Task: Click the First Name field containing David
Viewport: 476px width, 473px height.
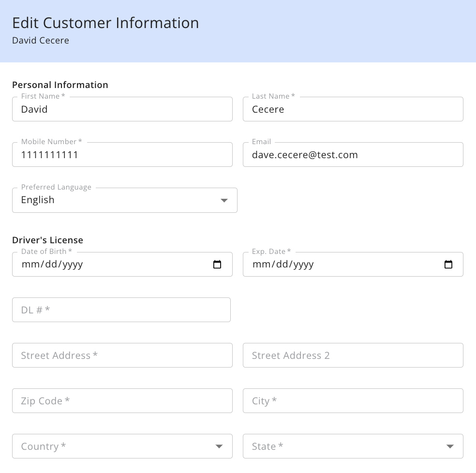Action: click(x=122, y=109)
